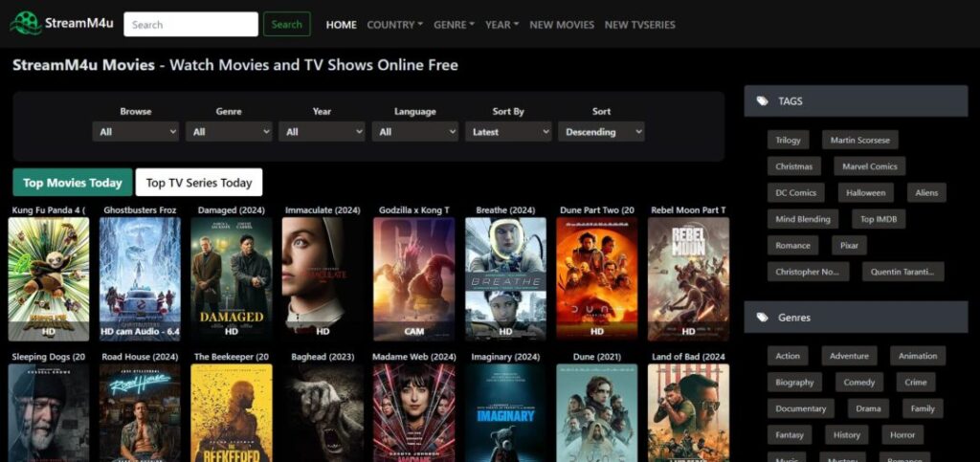Select the History genre

847,434
